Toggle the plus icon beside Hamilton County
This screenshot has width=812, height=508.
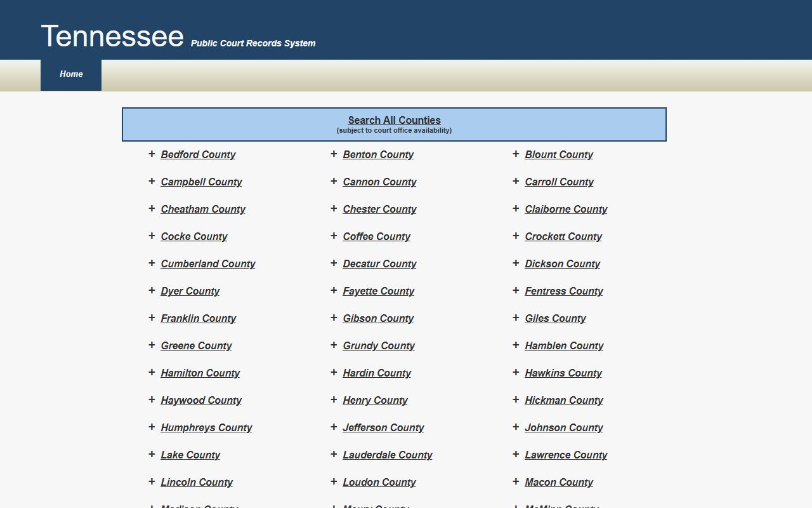point(152,373)
